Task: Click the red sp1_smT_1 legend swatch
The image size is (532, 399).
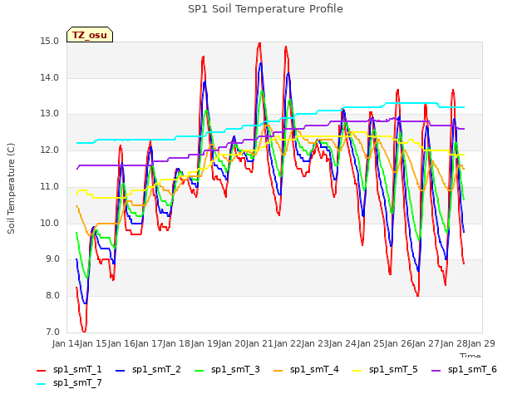Action: (x=41, y=371)
